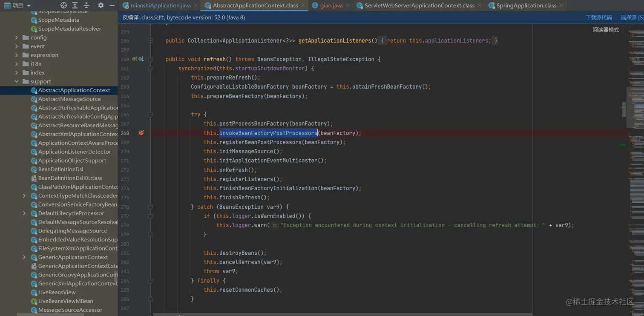Screen dimensions: 644x316
Task: Hide the project panel with minus icon
Action: [x=112, y=5]
